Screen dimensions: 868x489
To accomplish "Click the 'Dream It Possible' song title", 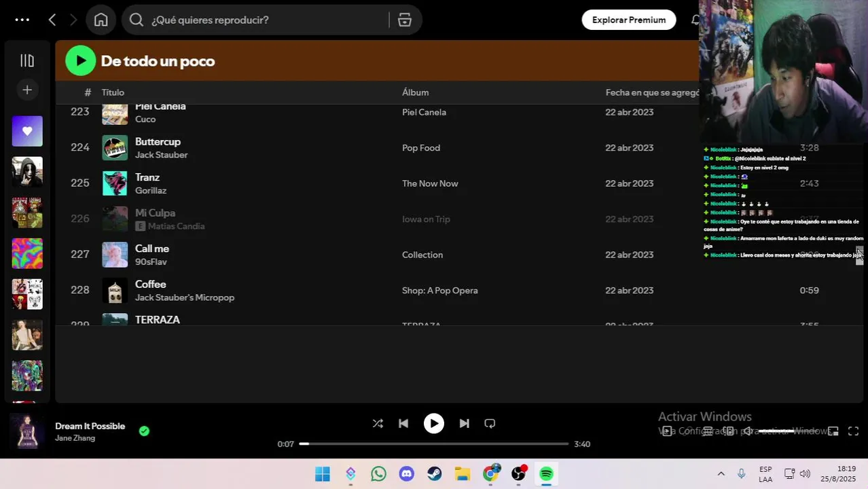I will (90, 426).
